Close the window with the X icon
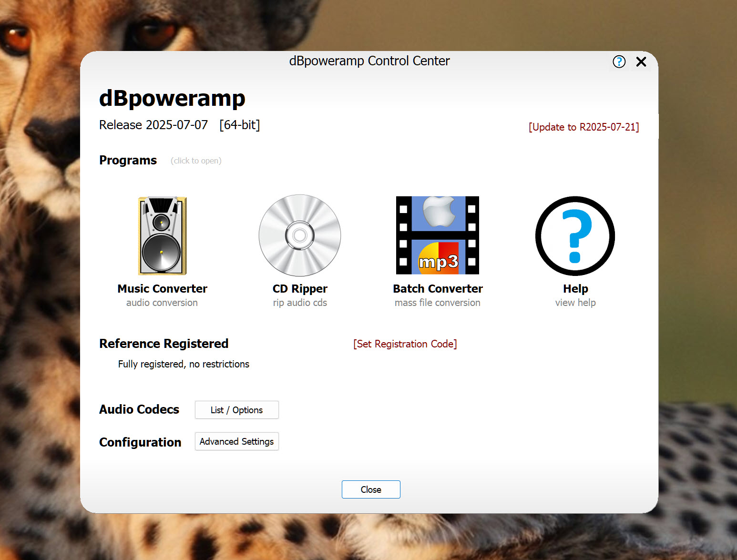Viewport: 737px width, 560px height. (641, 61)
